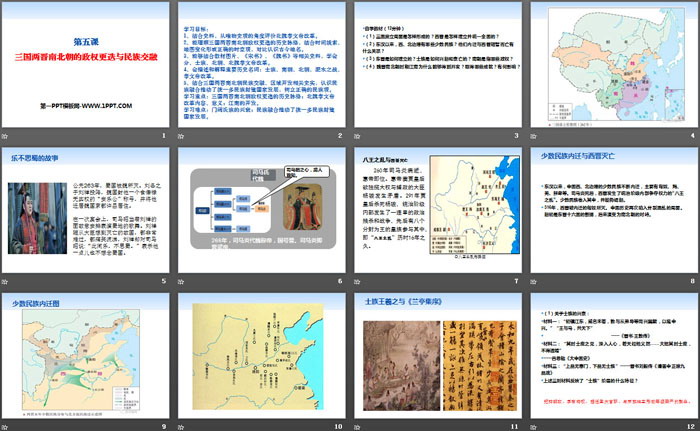
Task: Click the animation star icon under slide 4
Action: 533,136
